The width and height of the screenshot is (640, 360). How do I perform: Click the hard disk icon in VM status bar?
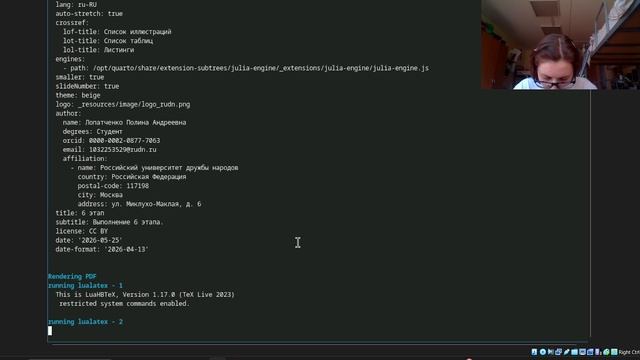(534, 352)
